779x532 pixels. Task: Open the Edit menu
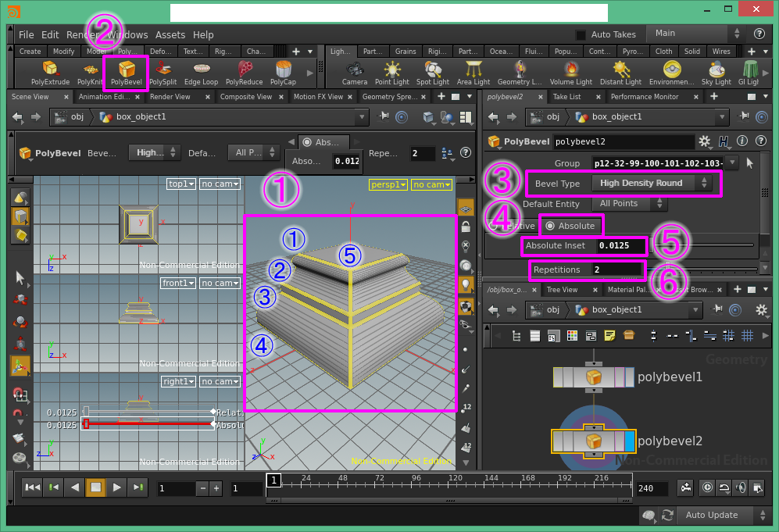point(50,35)
